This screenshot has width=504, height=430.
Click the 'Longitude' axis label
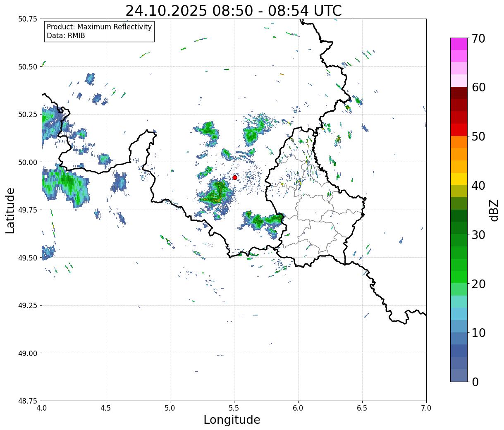point(232,420)
